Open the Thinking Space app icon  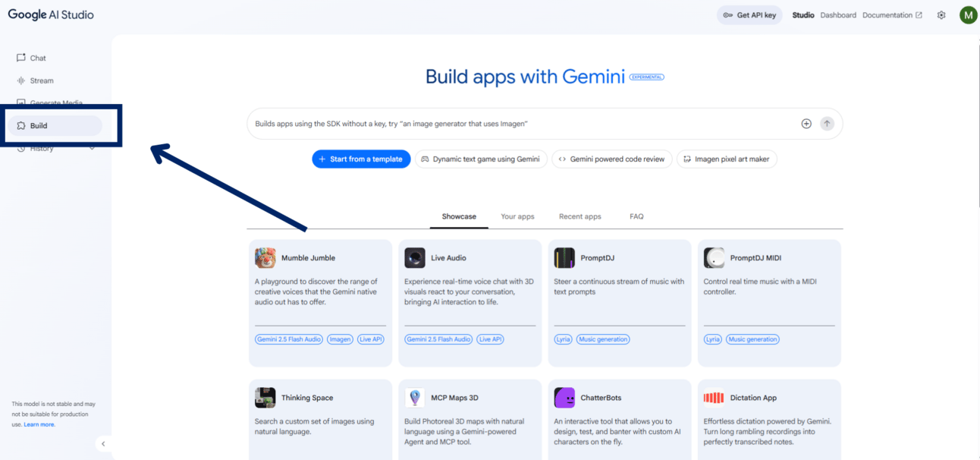265,398
